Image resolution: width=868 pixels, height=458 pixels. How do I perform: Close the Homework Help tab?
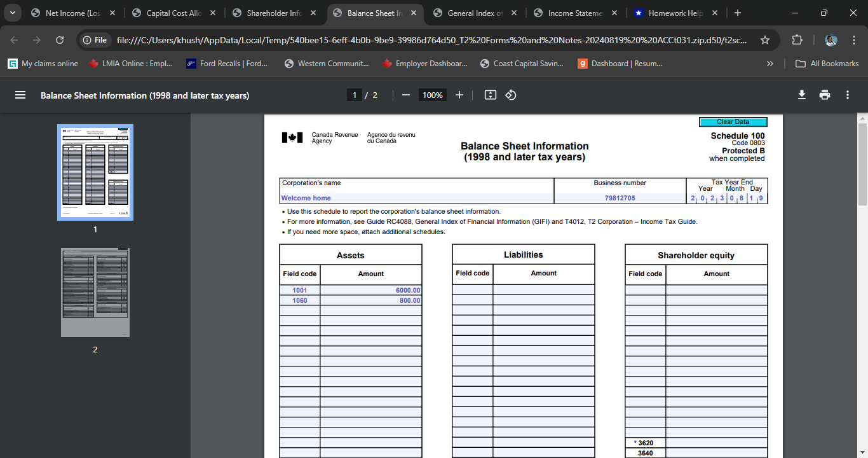pos(715,13)
